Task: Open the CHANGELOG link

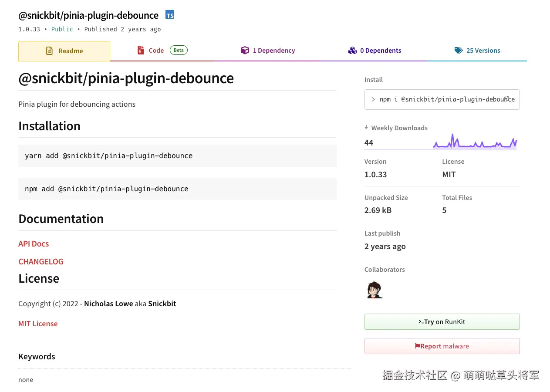Action: click(x=40, y=261)
